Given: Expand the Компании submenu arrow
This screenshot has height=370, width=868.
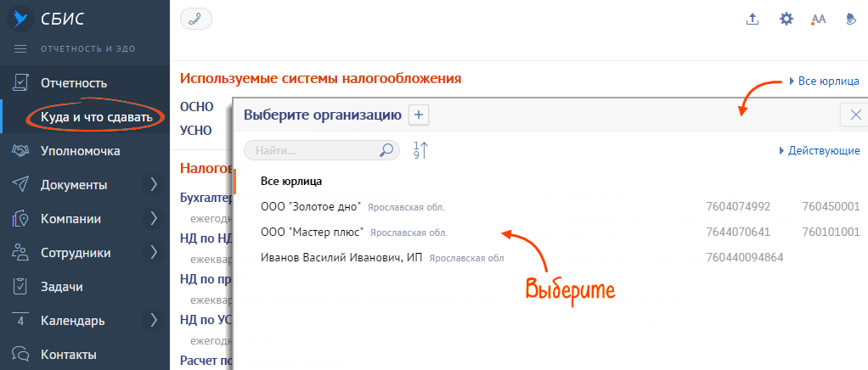Looking at the screenshot, I should pyautogui.click(x=154, y=219).
